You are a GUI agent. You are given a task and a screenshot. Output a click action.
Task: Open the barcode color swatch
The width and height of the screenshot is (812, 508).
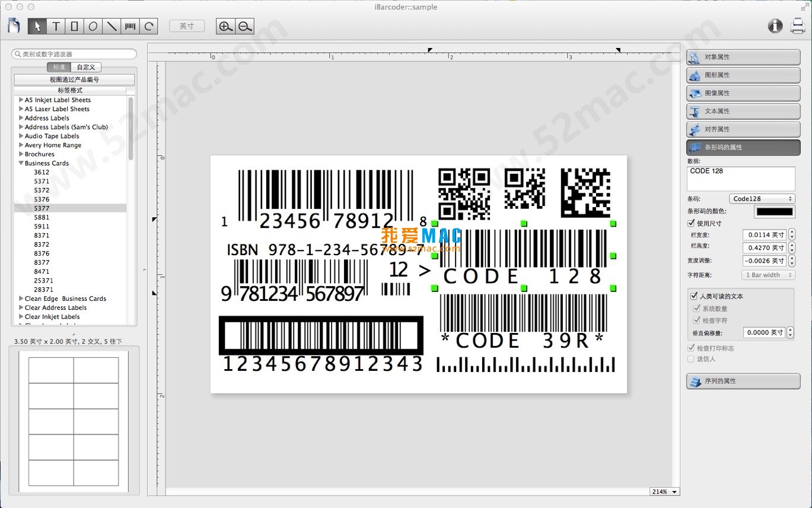coord(774,211)
